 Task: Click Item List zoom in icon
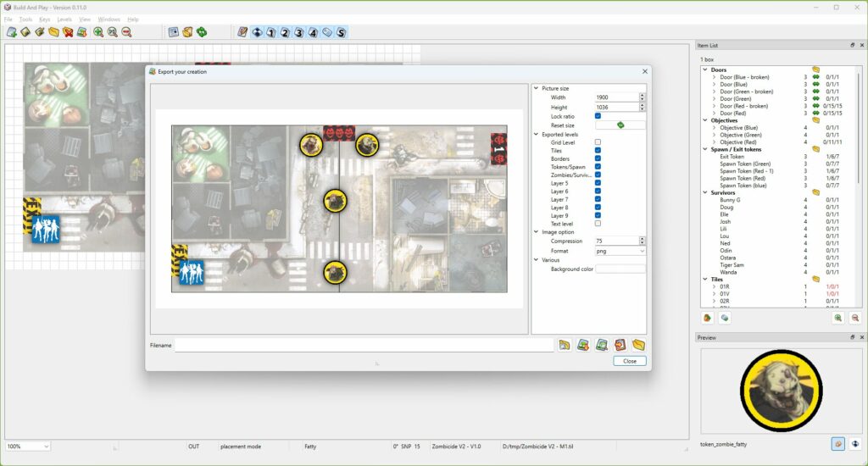coord(838,318)
